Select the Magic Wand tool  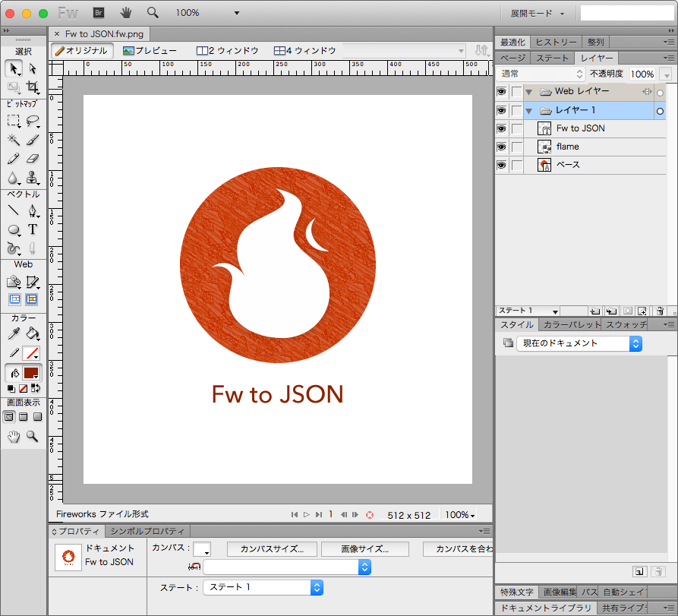(13, 140)
